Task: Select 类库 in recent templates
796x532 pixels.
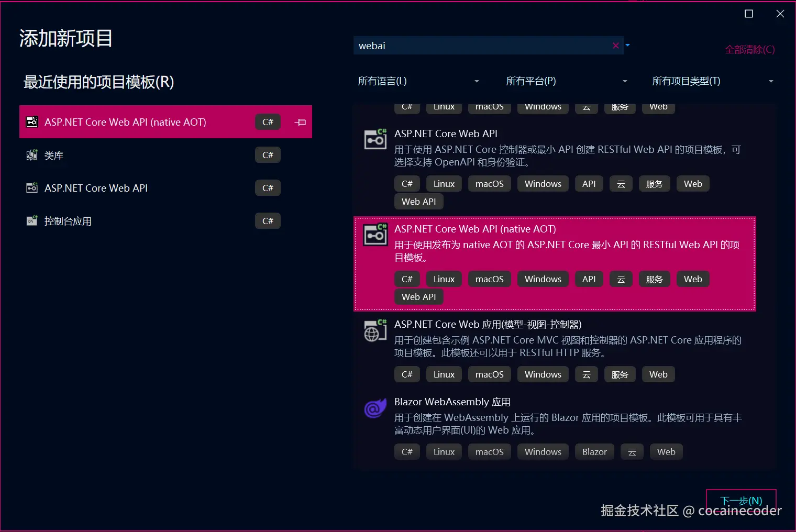Action: click(165, 155)
